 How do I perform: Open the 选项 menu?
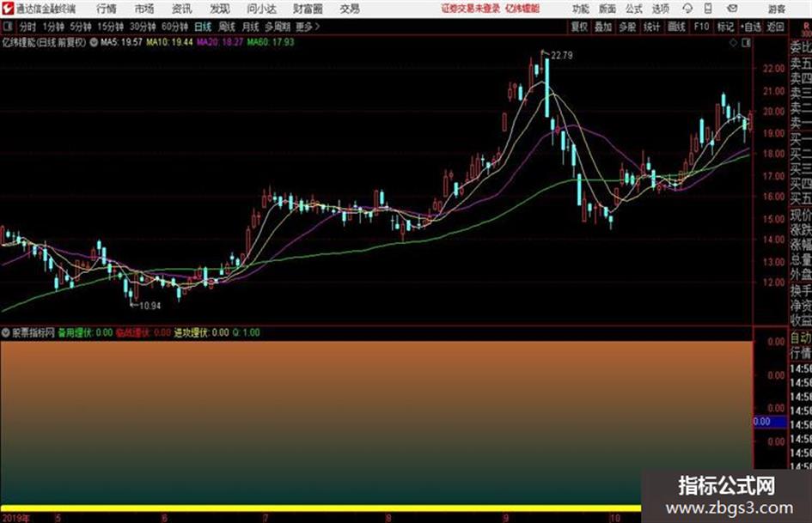click(x=661, y=9)
